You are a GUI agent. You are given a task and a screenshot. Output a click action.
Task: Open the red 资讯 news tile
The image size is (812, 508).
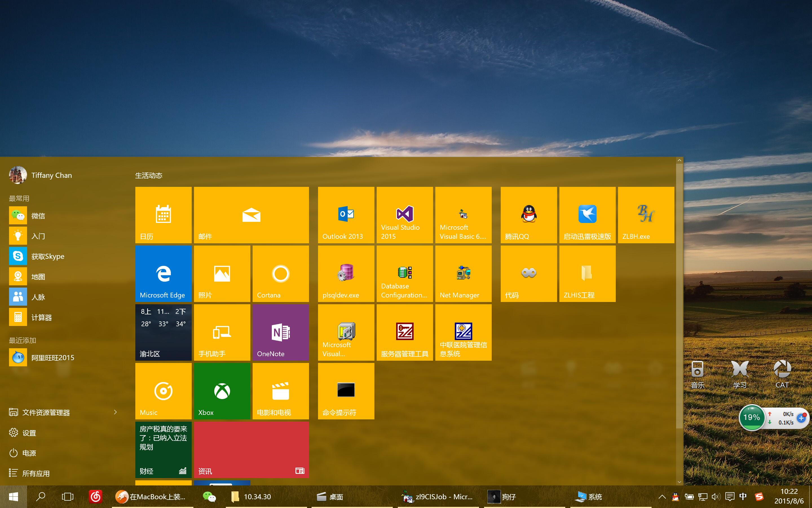pyautogui.click(x=251, y=450)
